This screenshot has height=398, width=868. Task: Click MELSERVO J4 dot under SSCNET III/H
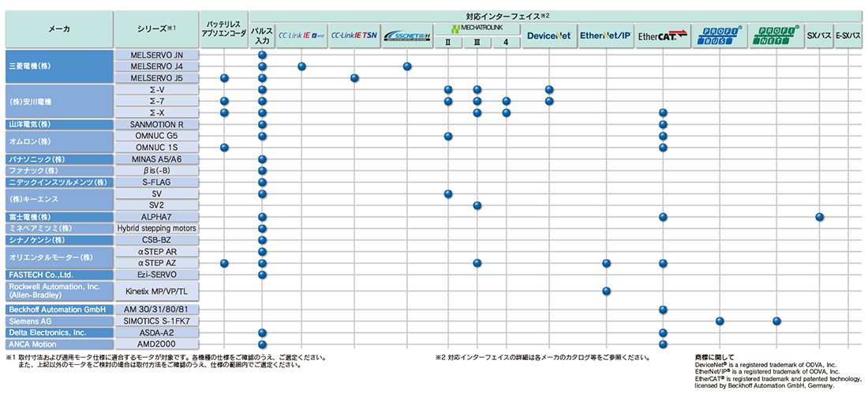coord(407,66)
